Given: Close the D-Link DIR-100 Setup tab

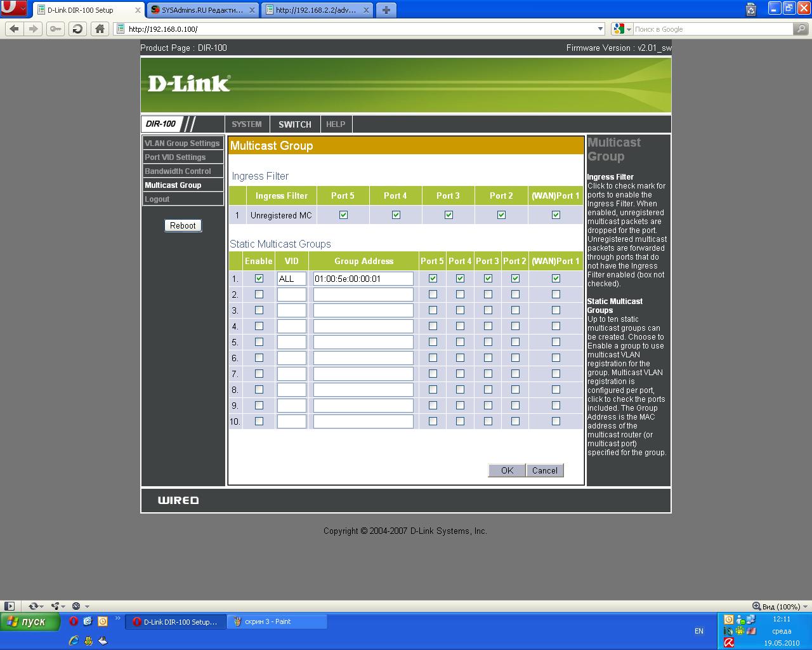Looking at the screenshot, I should tap(138, 10).
